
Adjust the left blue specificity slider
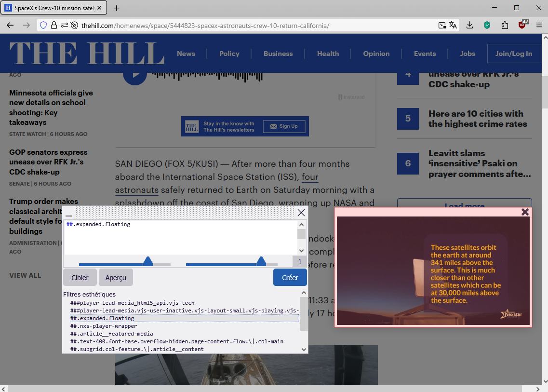coord(148,261)
